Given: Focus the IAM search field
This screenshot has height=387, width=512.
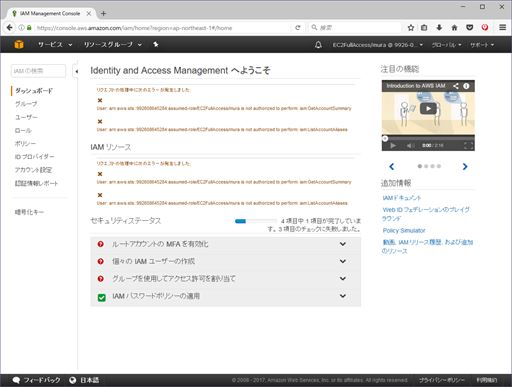Looking at the screenshot, I should (x=38, y=71).
